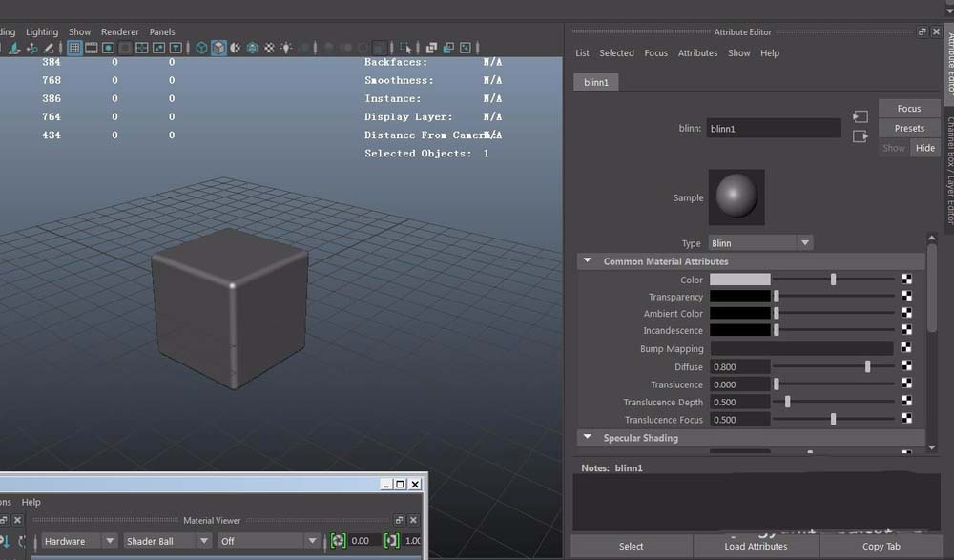Viewport: 954px width, 560px height.
Task: Click the Presets button
Action: point(909,128)
